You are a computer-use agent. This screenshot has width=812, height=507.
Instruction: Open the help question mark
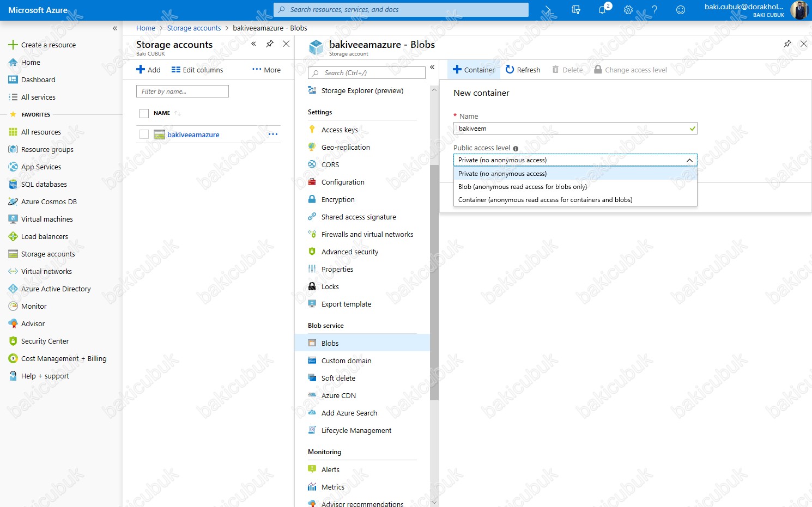655,10
